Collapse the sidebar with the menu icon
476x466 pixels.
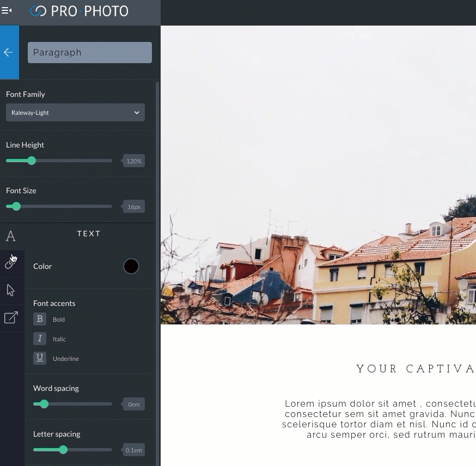7,11
